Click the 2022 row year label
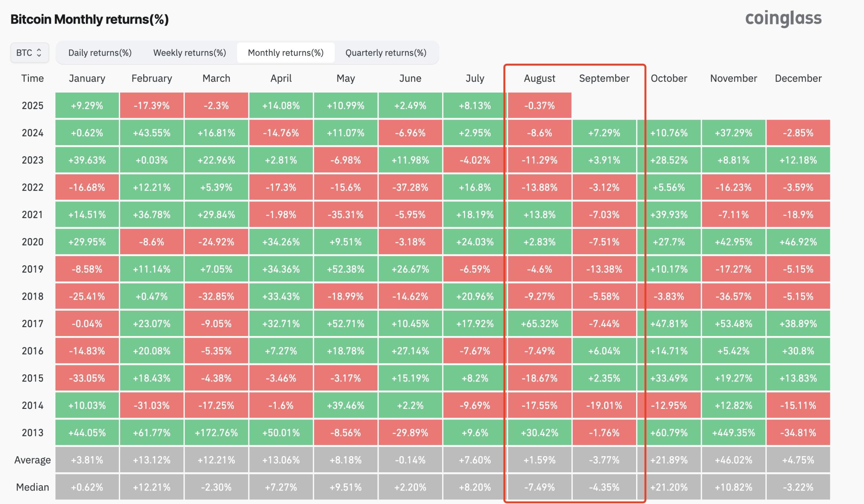Image resolution: width=864 pixels, height=504 pixels. (x=32, y=187)
